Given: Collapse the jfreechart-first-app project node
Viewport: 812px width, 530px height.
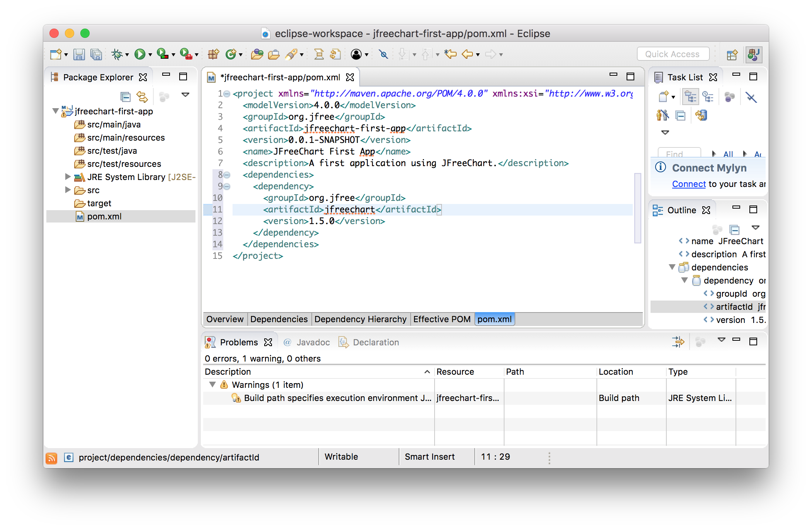Looking at the screenshot, I should pos(55,111).
